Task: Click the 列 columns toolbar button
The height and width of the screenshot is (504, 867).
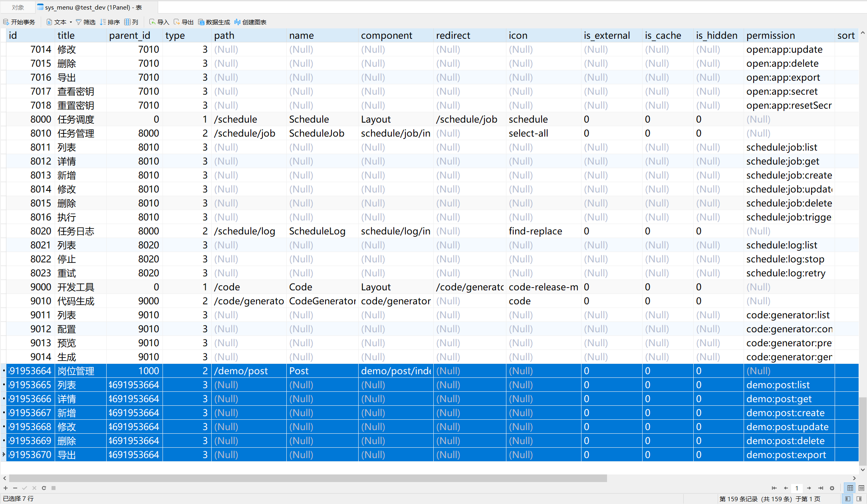Action: pyautogui.click(x=131, y=22)
